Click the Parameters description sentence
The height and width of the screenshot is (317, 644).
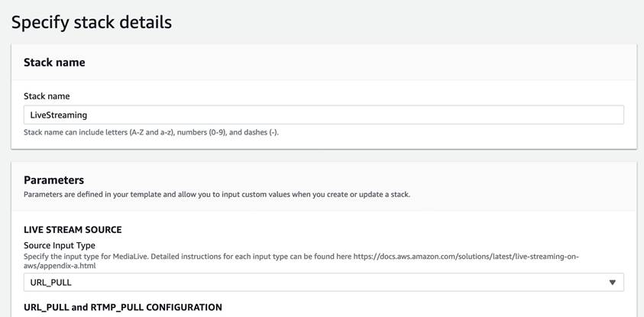point(217,194)
